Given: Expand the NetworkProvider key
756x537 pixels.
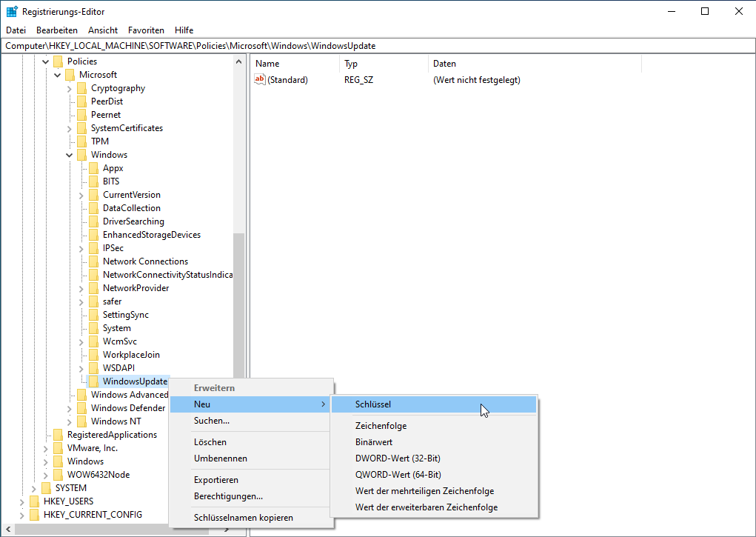Looking at the screenshot, I should click(x=81, y=289).
